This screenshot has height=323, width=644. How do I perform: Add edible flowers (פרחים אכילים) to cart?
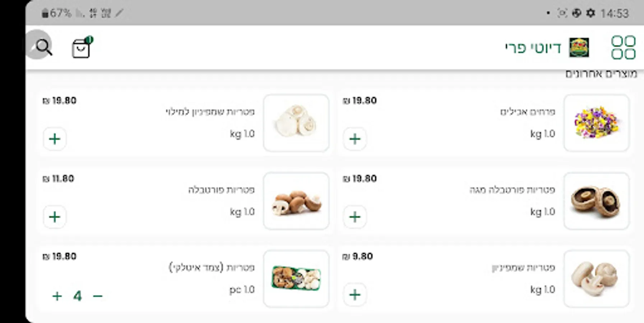tap(355, 139)
